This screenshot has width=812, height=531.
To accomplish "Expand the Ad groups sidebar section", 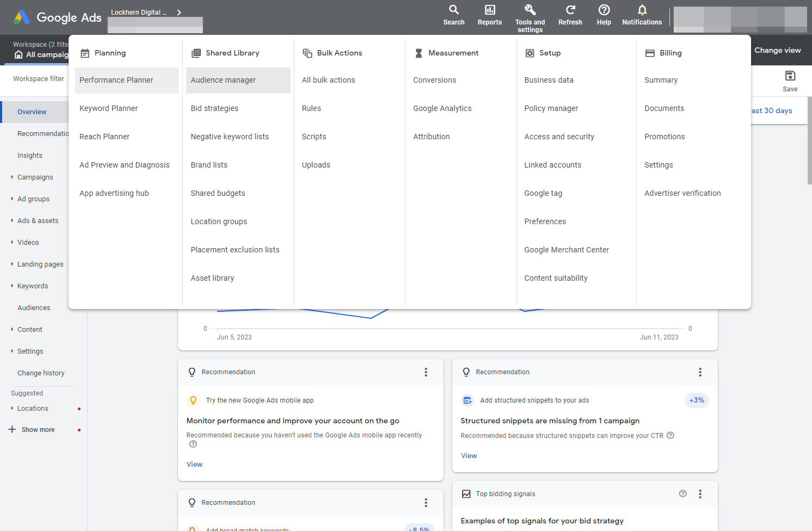I will (12, 199).
